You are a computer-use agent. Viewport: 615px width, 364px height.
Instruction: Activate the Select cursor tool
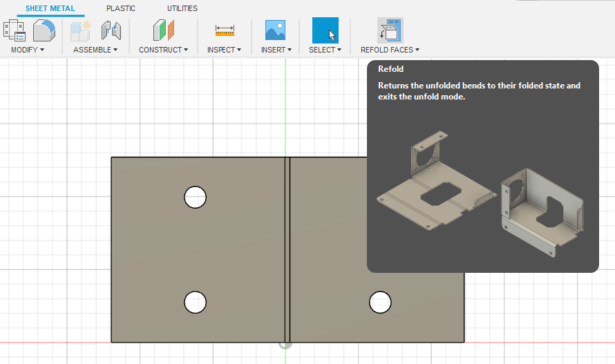tap(325, 30)
